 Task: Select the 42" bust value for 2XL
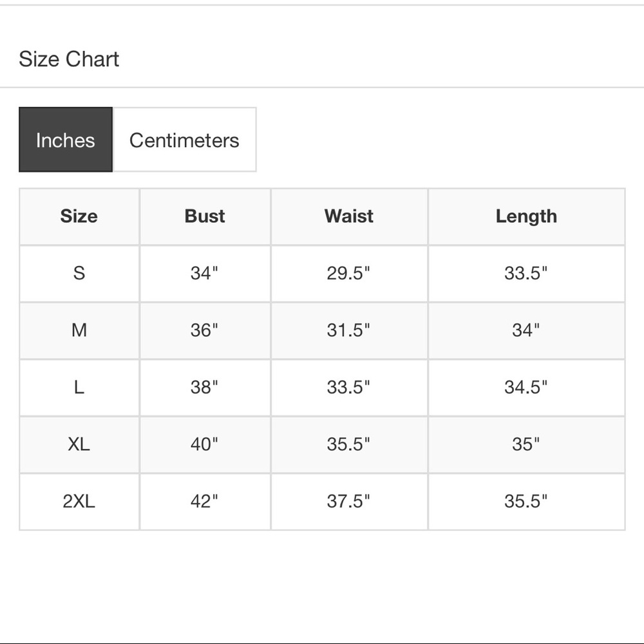click(204, 502)
